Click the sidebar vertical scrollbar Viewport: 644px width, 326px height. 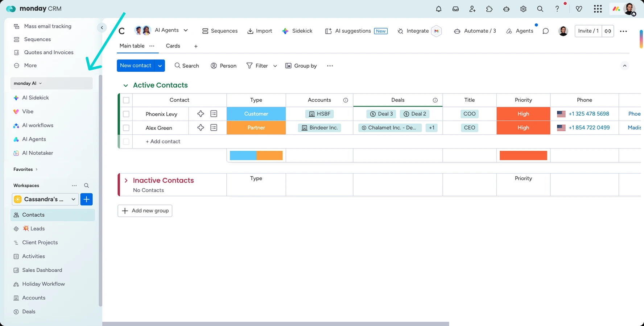100,190
